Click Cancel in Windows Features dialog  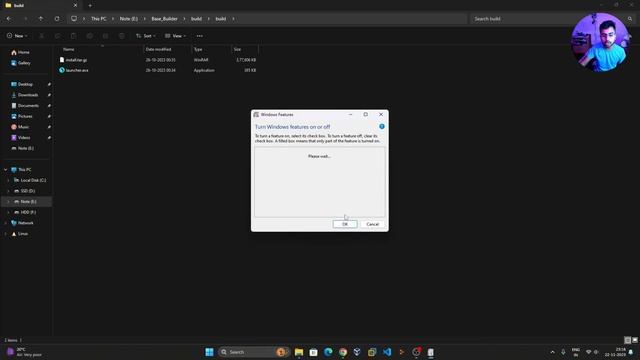(372, 224)
